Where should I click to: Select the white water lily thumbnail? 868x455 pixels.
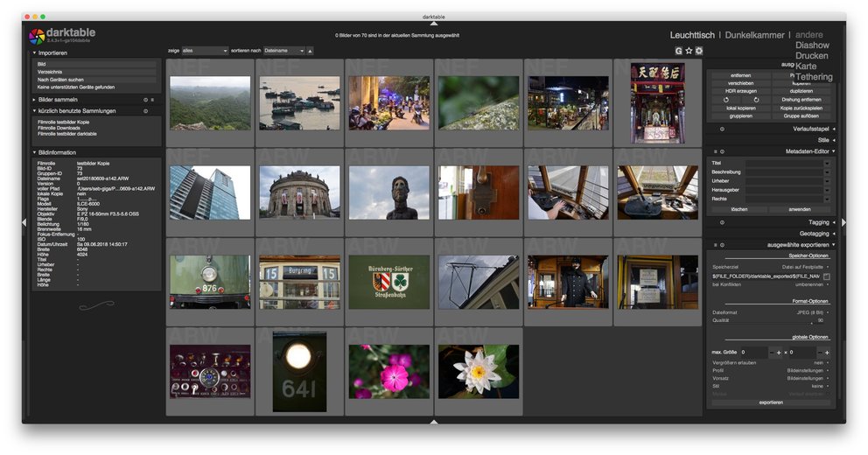click(479, 371)
